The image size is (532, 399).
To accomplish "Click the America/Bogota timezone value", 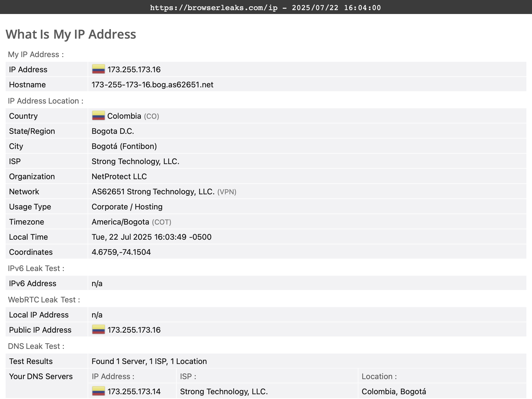I will [120, 222].
